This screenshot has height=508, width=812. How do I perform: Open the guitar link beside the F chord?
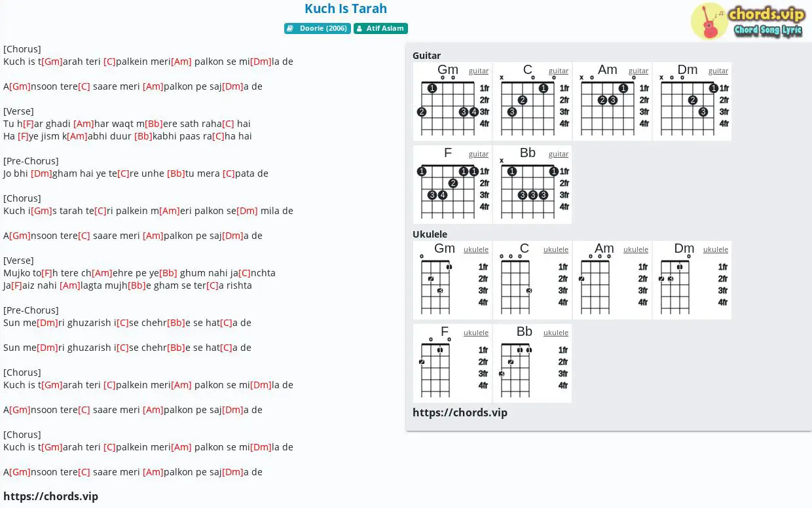point(479,154)
